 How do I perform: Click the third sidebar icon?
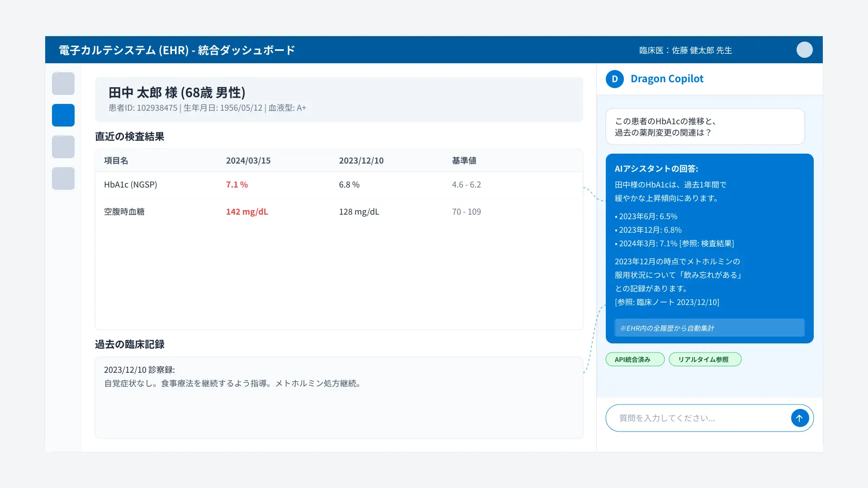[63, 147]
